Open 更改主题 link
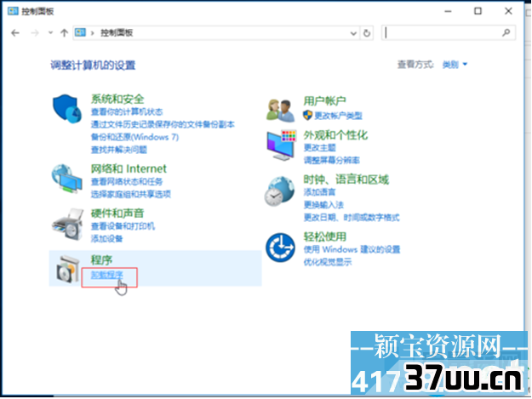This screenshot has height=399, width=532. pos(319,148)
